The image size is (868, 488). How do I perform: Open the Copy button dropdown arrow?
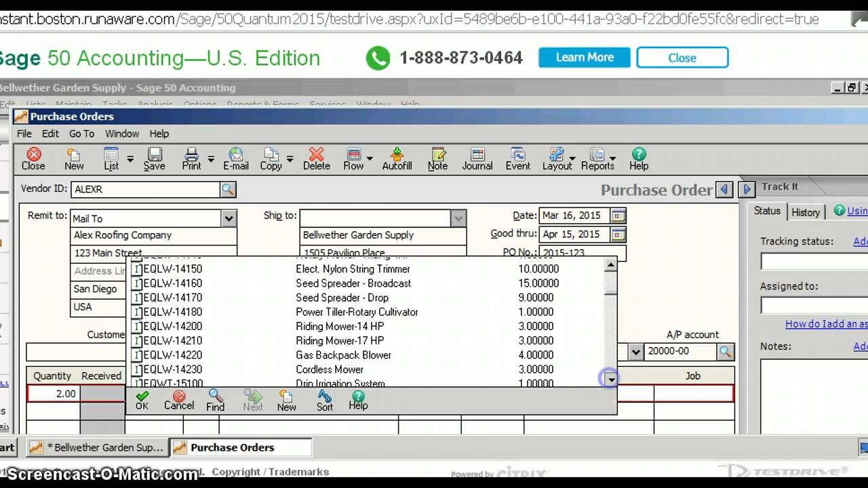pos(290,159)
